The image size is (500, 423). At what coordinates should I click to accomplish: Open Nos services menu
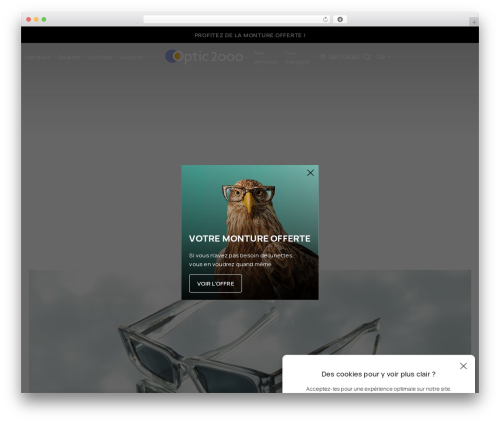tap(265, 57)
